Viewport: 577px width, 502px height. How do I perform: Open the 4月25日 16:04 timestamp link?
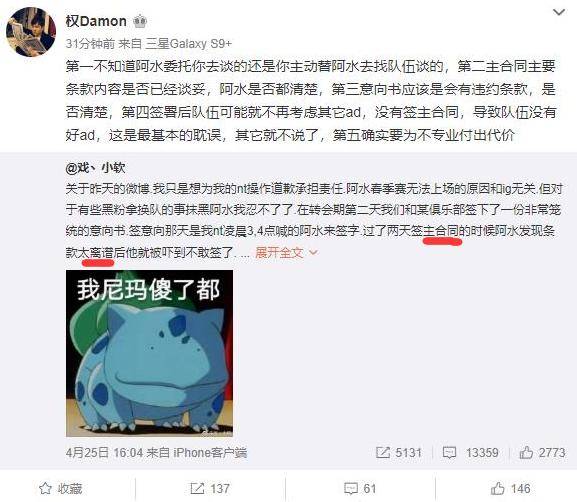pyautogui.click(x=105, y=452)
